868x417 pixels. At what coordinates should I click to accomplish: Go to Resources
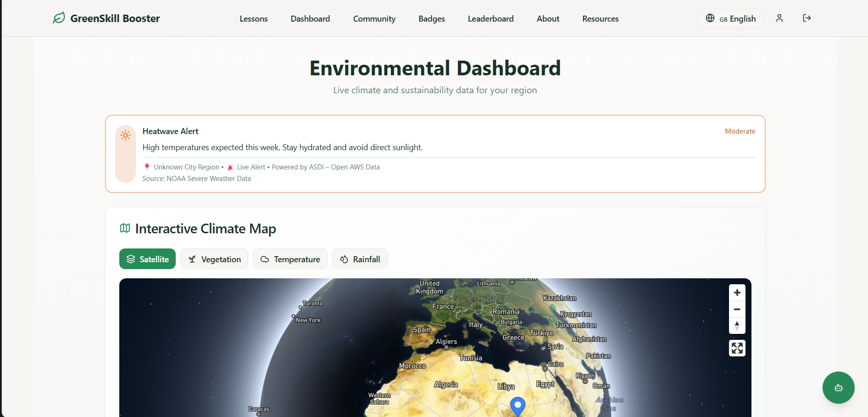tap(601, 19)
